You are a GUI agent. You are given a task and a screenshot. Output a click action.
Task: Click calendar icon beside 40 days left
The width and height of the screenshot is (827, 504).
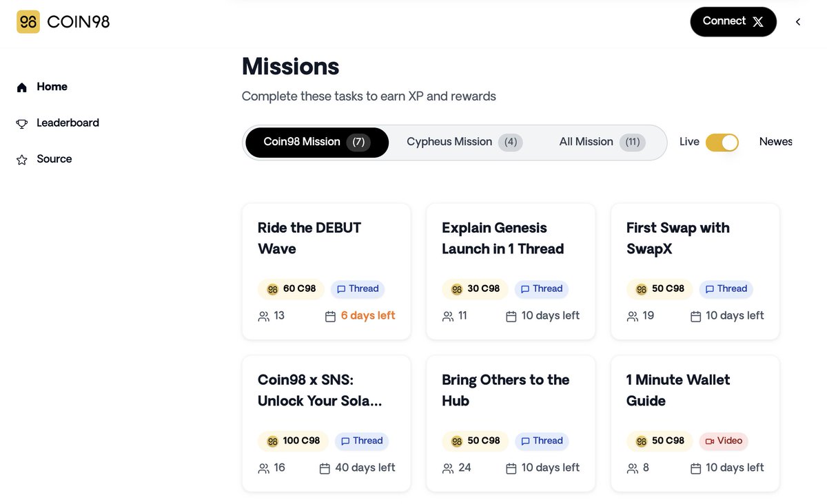click(x=325, y=469)
